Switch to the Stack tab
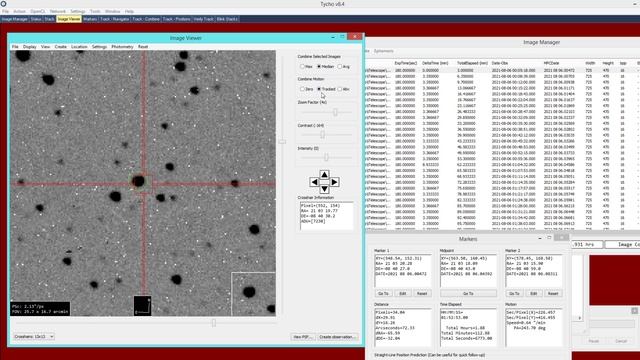640x360 pixels. click(49, 19)
